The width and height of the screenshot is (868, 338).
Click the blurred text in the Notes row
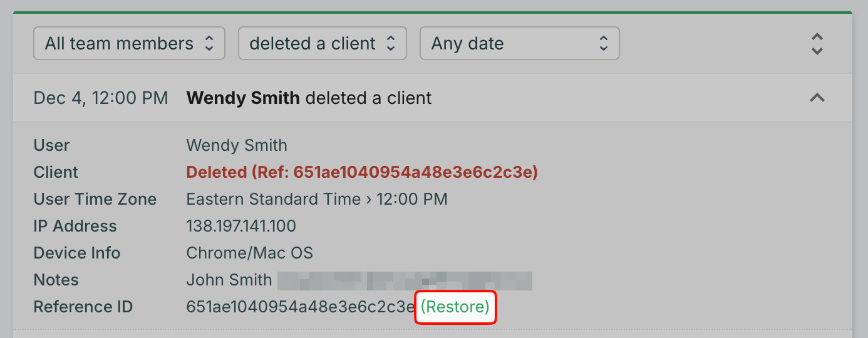pos(405,280)
